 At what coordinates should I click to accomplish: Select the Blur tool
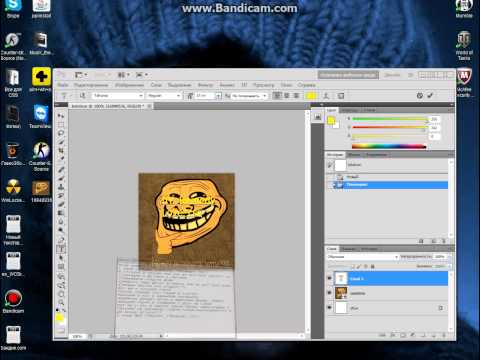(x=61, y=221)
